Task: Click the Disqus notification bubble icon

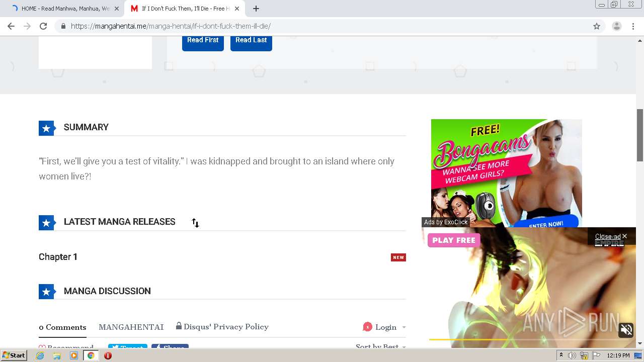Action: click(367, 327)
